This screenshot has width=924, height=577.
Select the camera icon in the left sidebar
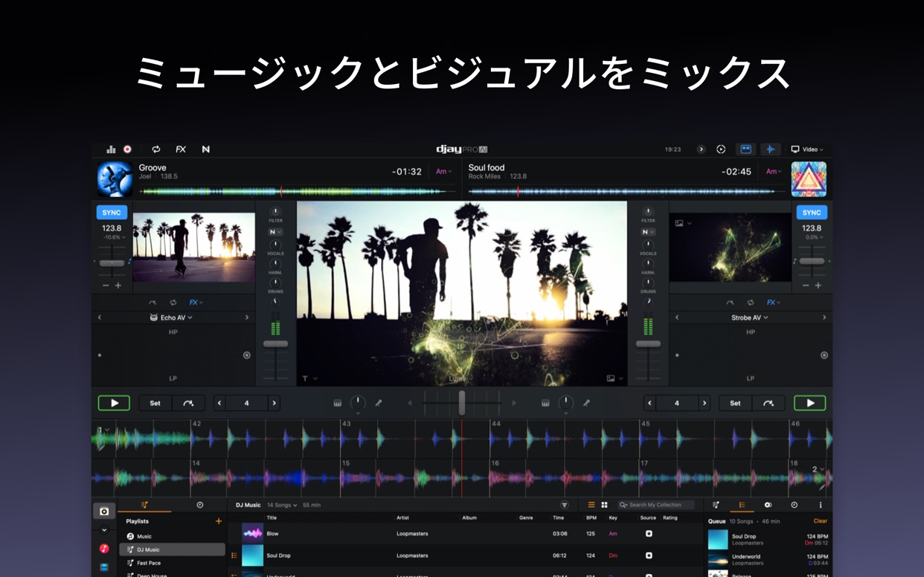pos(103,511)
